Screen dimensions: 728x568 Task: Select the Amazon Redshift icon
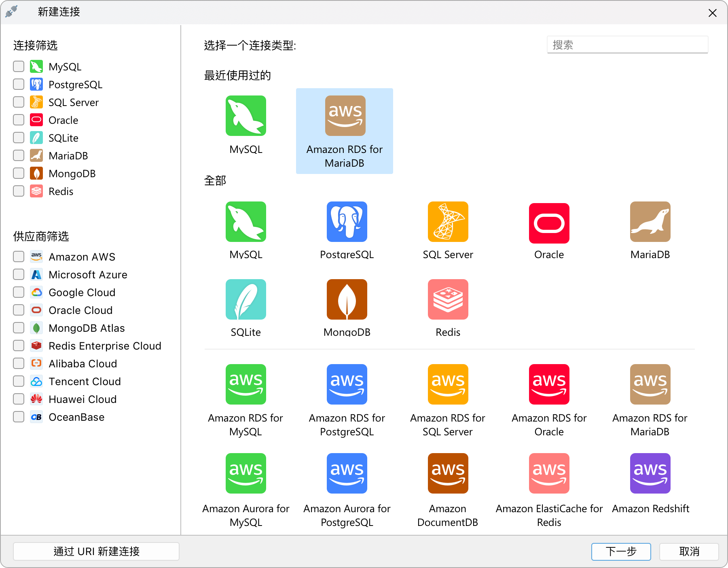[x=650, y=473]
